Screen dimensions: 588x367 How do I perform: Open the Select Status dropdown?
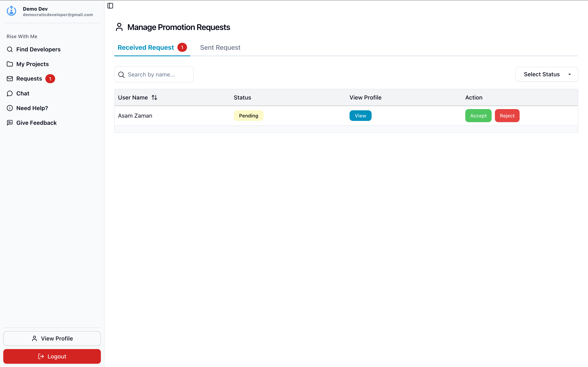click(x=541, y=74)
